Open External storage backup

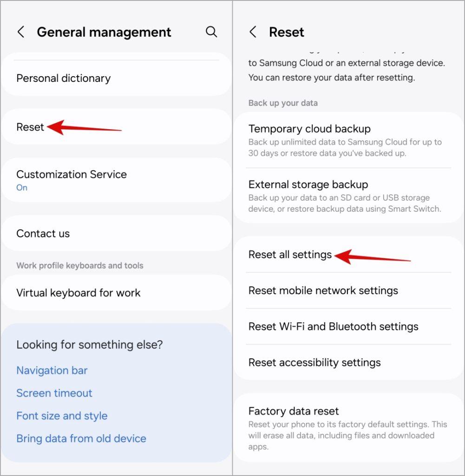pyautogui.click(x=348, y=196)
